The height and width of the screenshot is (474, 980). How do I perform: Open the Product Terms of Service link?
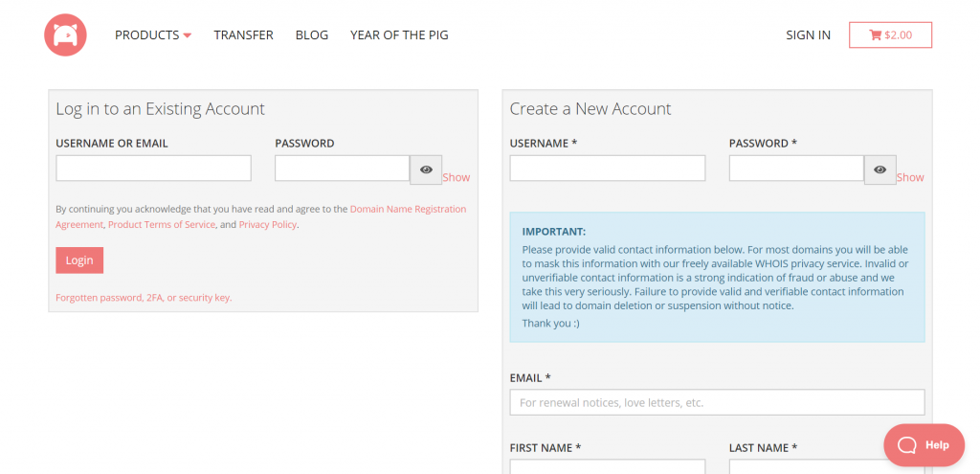coord(162,225)
